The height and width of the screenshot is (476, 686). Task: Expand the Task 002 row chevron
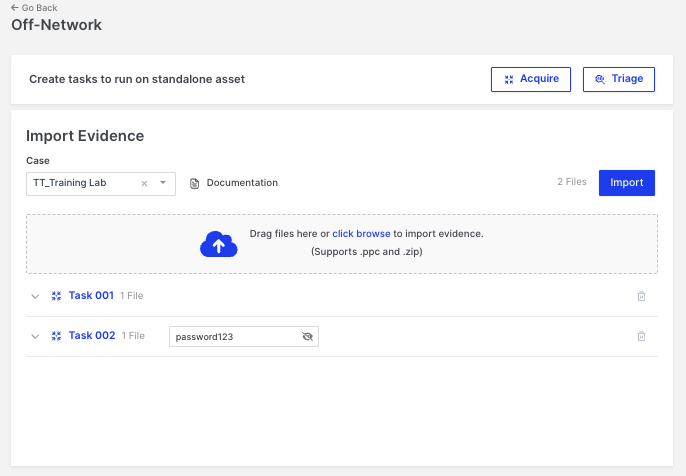pyautogui.click(x=35, y=336)
